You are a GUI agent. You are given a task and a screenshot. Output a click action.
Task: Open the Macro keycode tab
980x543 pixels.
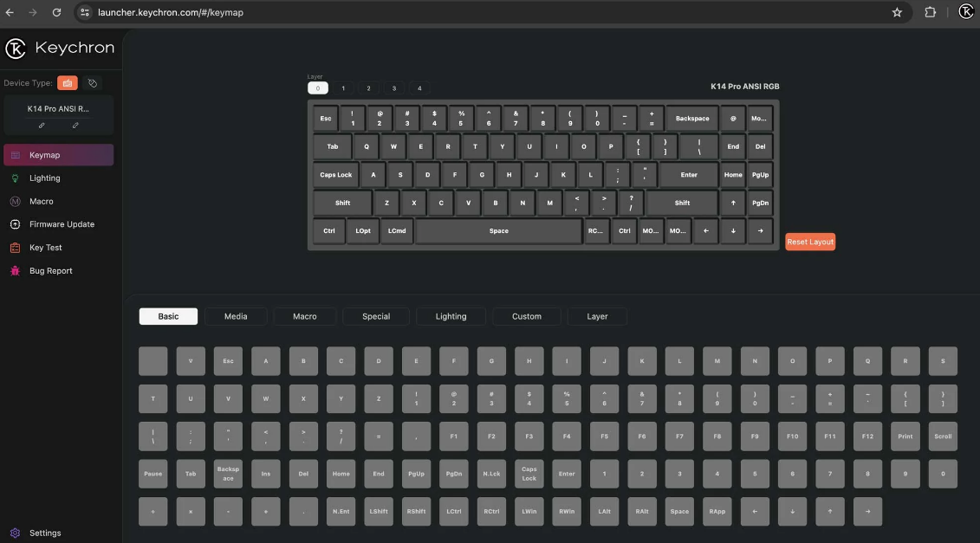click(304, 316)
